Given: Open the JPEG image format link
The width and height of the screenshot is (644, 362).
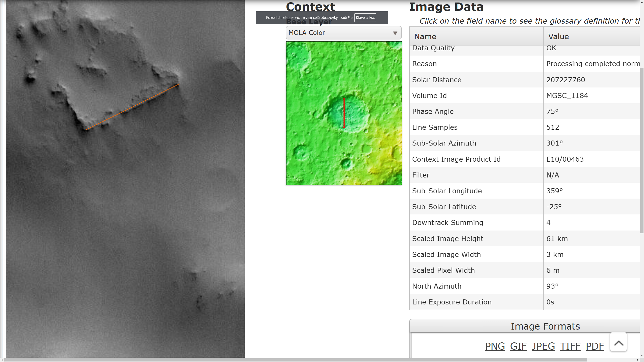Looking at the screenshot, I should 543,346.
